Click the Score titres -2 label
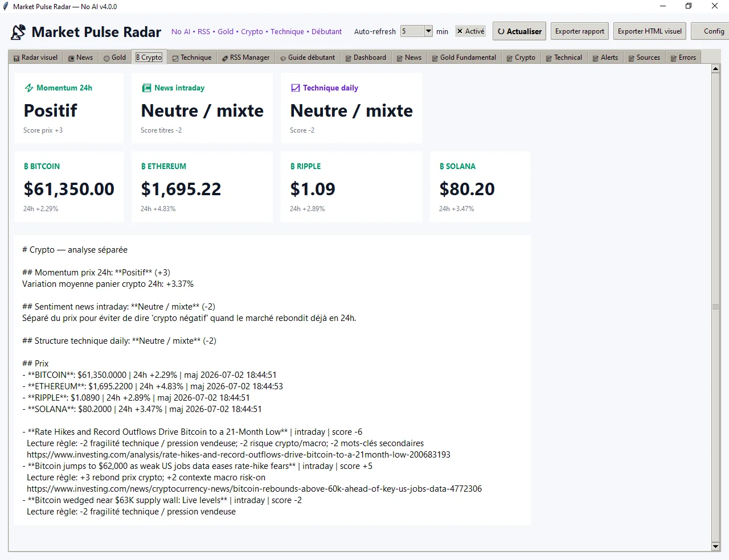The height and width of the screenshot is (560, 729). (x=161, y=130)
